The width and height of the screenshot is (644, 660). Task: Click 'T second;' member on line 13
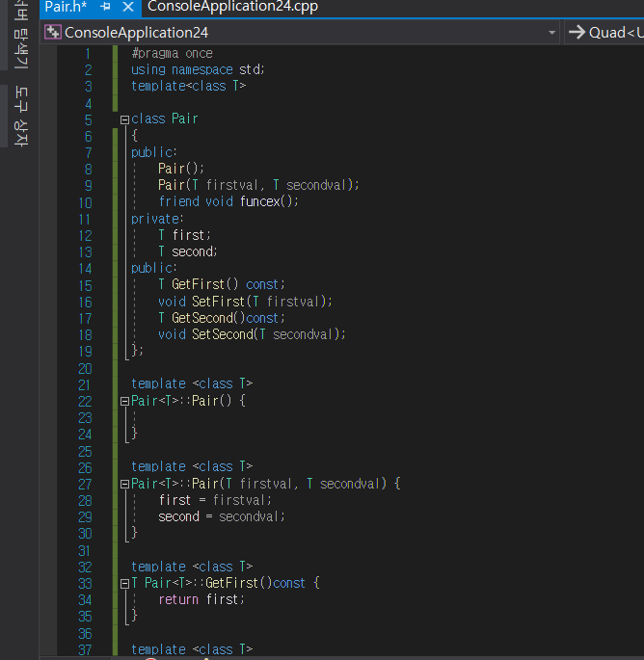pos(188,251)
